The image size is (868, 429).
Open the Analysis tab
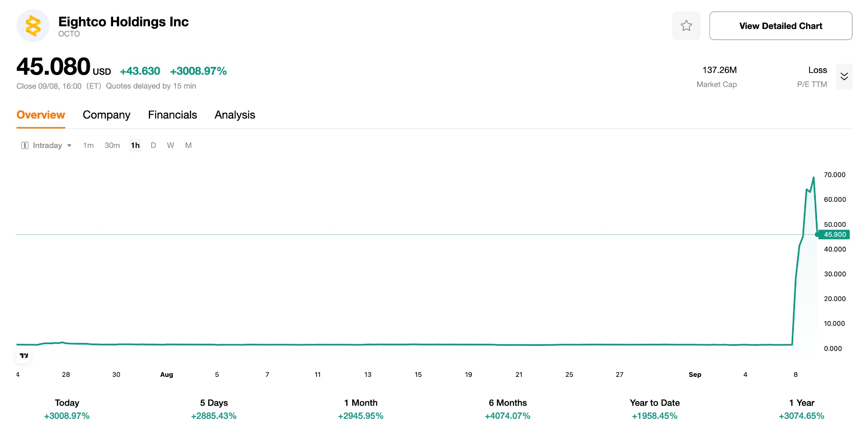pos(235,115)
